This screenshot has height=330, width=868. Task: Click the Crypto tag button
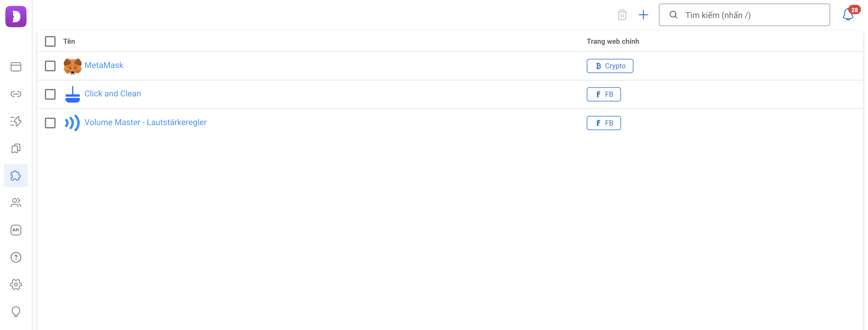click(x=610, y=66)
